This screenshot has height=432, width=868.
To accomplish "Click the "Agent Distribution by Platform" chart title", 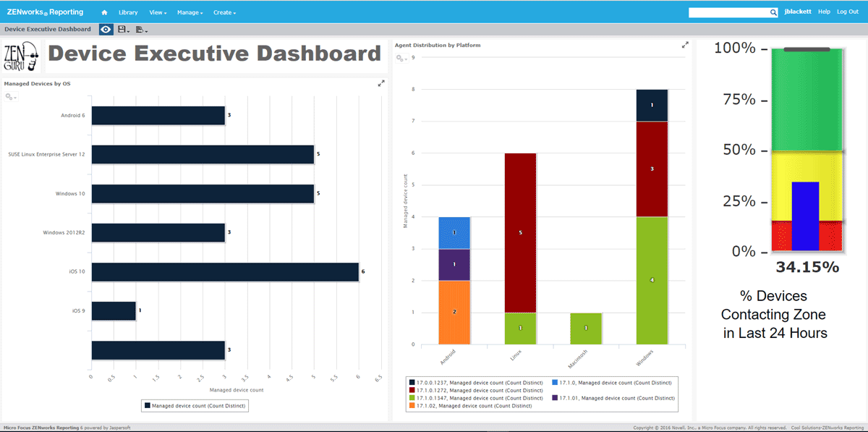I will pyautogui.click(x=438, y=45).
